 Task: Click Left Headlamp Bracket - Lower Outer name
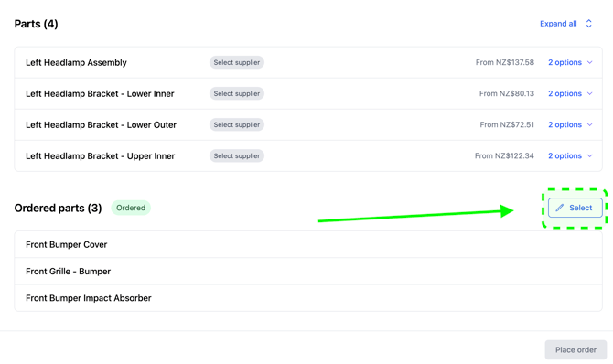coord(102,124)
